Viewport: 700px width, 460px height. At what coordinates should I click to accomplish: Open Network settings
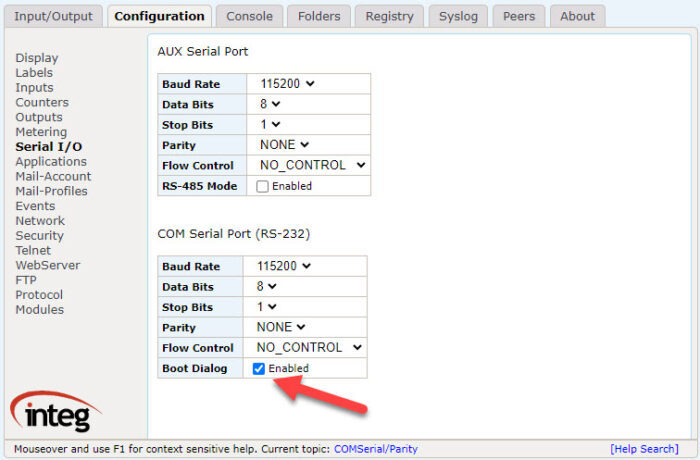click(40, 221)
